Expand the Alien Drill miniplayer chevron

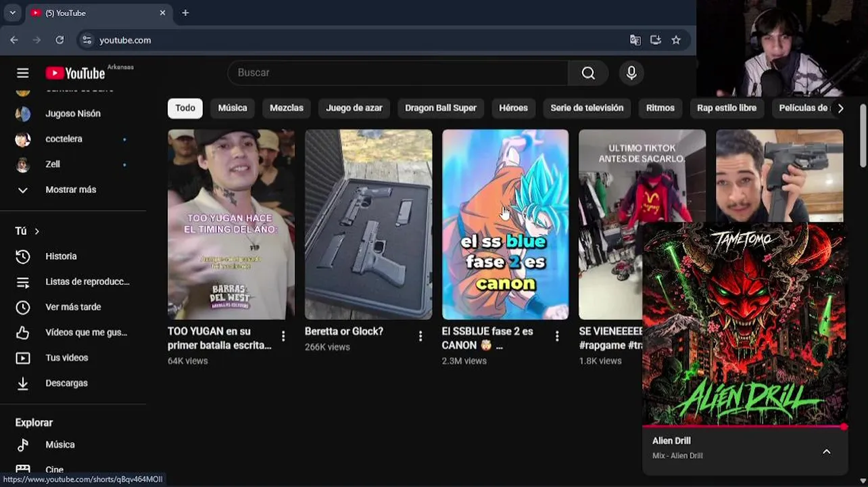[826, 451]
